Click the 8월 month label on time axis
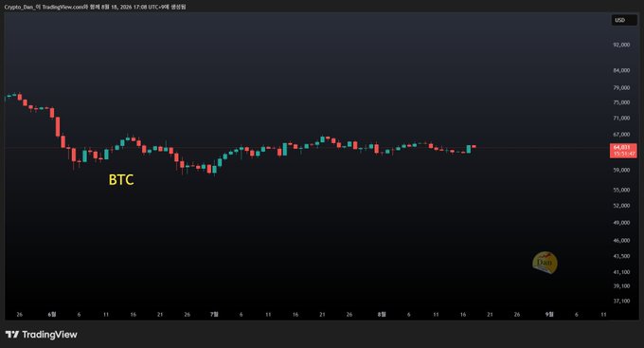The height and width of the screenshot is (348, 644). click(382, 314)
